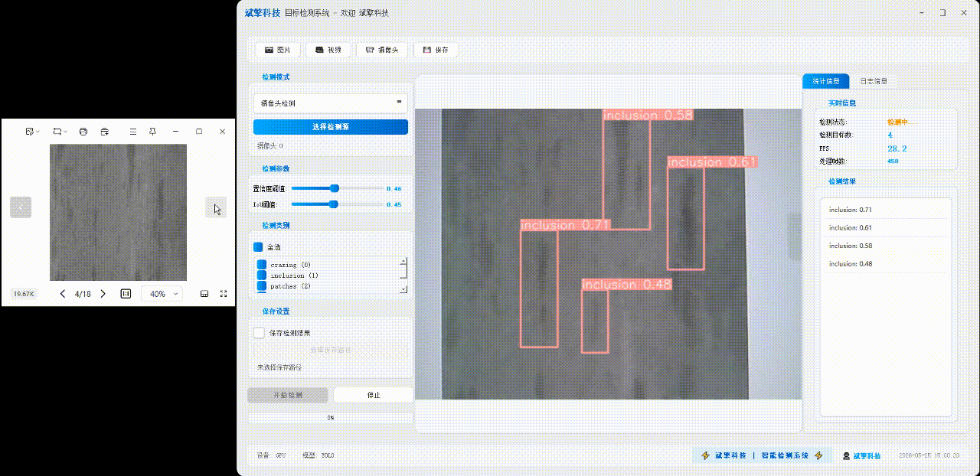The image size is (980, 476).
Task: Open the 摄像头检测 detection mode dropdown
Action: 331,103
